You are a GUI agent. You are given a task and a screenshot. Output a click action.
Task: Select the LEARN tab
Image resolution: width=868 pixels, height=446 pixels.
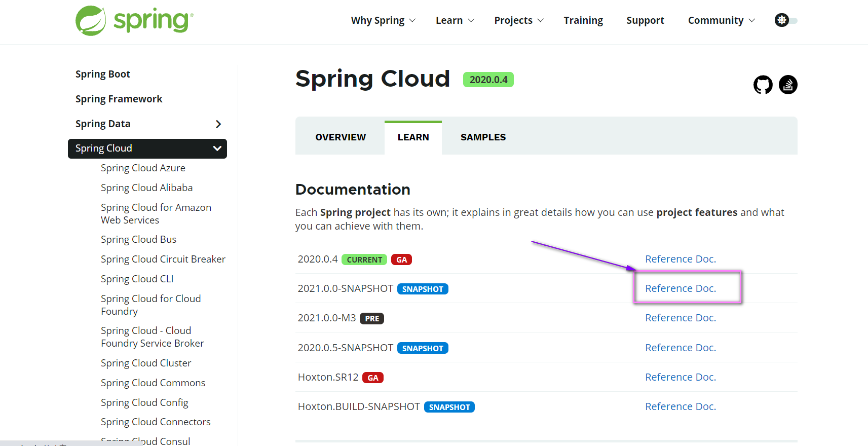pos(413,137)
